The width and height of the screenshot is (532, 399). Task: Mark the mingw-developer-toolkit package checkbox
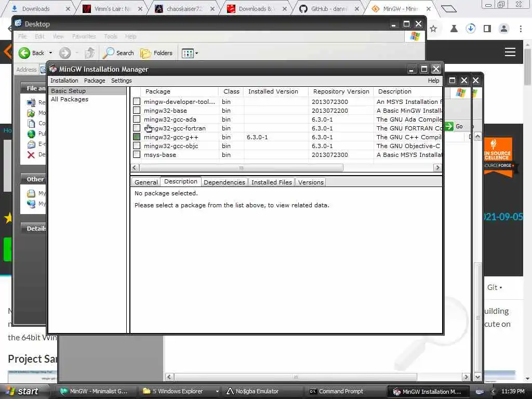click(137, 101)
